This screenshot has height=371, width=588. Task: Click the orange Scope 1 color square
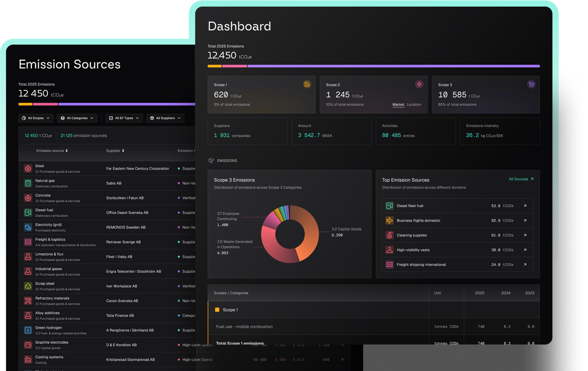[217, 310]
